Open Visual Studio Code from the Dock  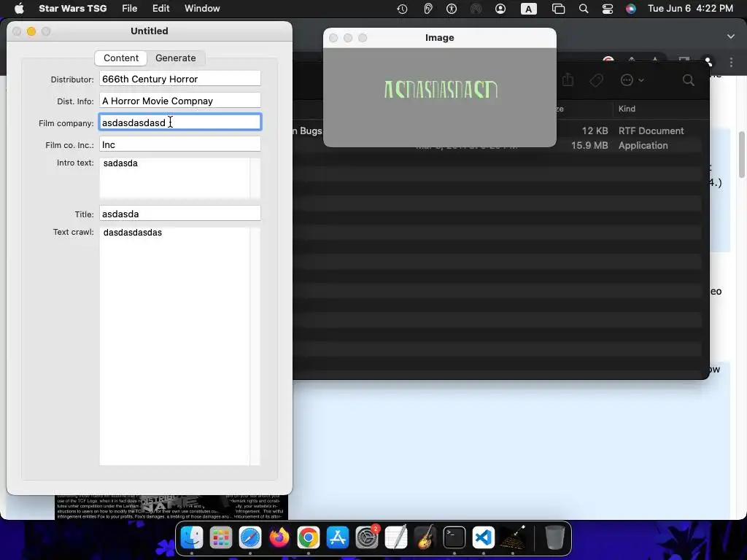pos(484,537)
